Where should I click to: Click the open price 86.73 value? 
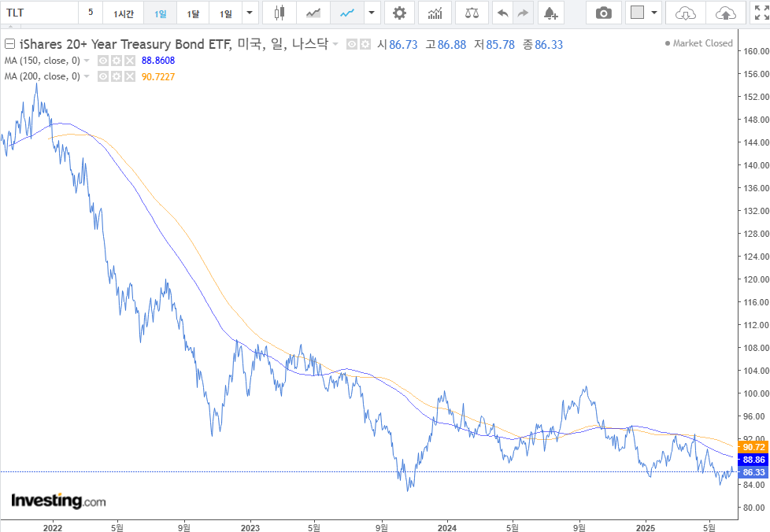(x=403, y=45)
